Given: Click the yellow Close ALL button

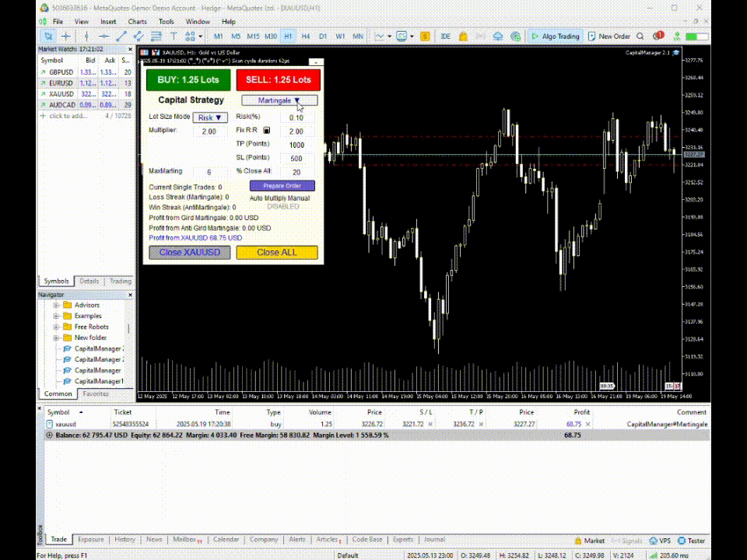Looking at the screenshot, I should click(277, 252).
